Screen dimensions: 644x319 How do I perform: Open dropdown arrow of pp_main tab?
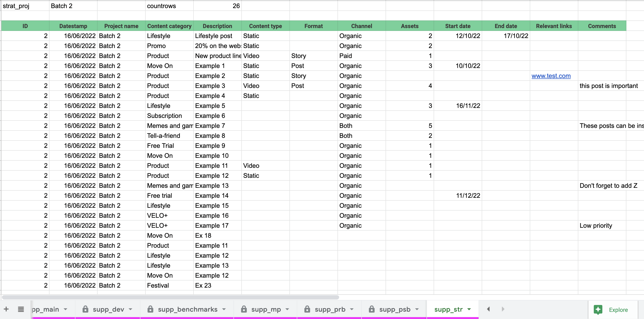coord(65,309)
